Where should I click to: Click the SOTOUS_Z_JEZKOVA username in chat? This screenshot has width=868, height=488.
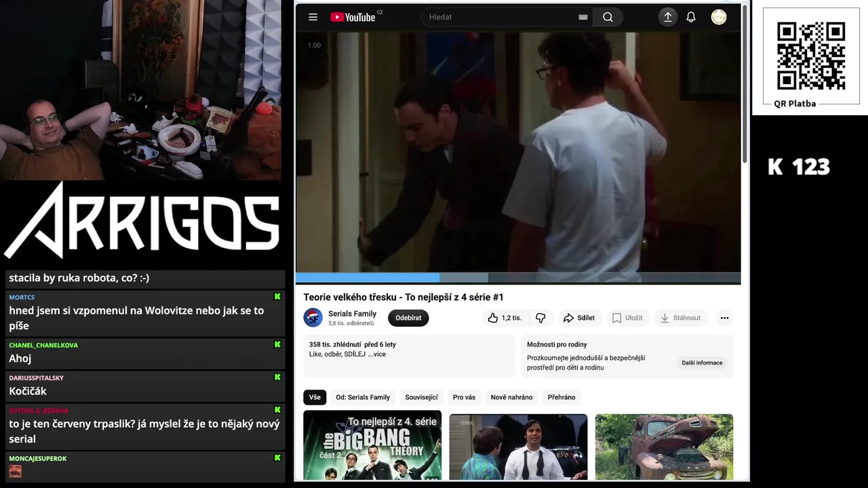39,410
